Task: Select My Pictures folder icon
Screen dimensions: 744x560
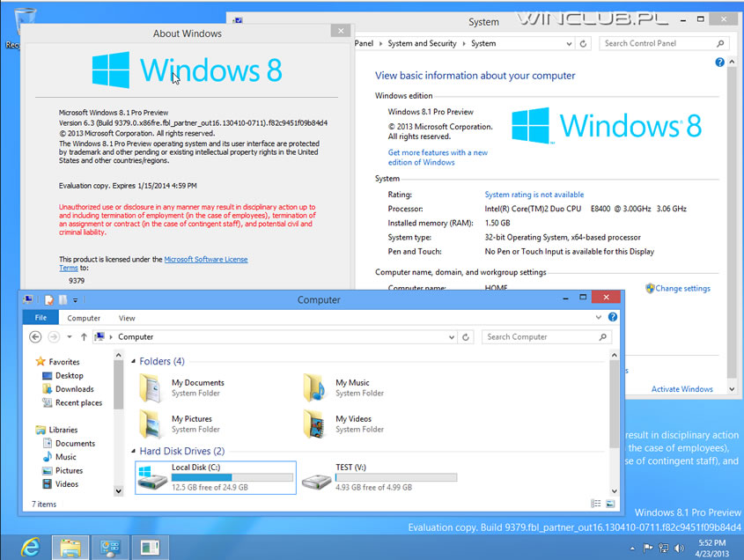Action: click(151, 424)
